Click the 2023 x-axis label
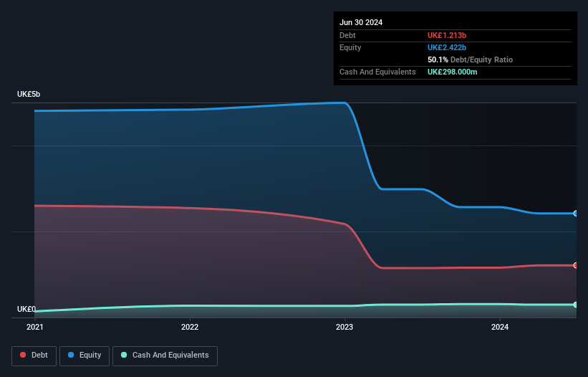 344,327
